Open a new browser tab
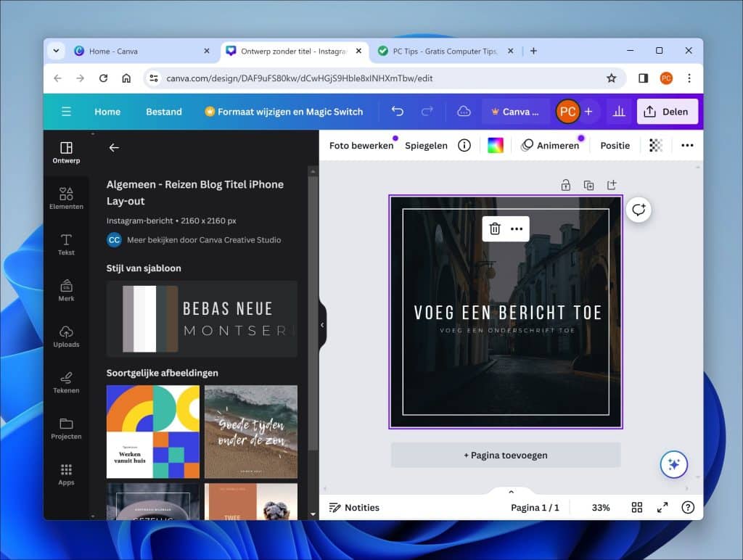The height and width of the screenshot is (560, 743). coord(533,51)
